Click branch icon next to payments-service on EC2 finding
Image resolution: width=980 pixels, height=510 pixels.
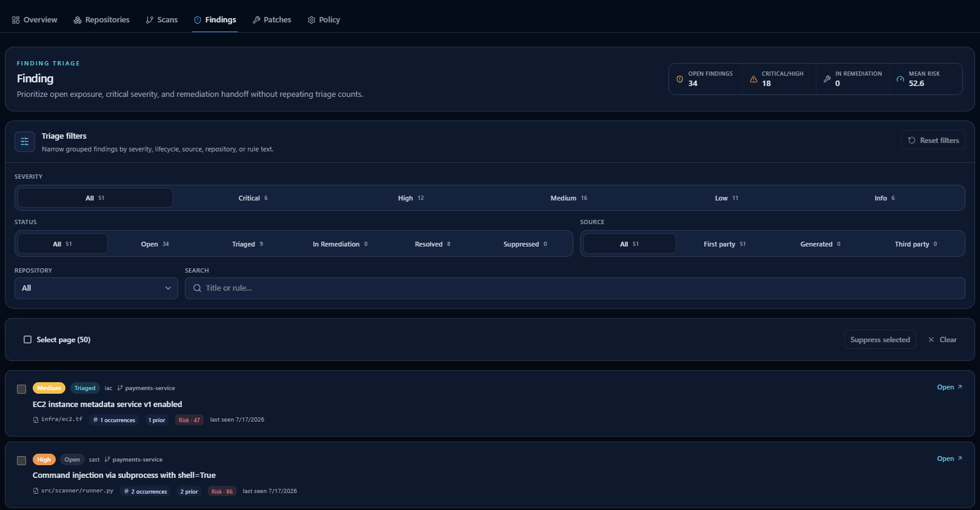tap(120, 388)
